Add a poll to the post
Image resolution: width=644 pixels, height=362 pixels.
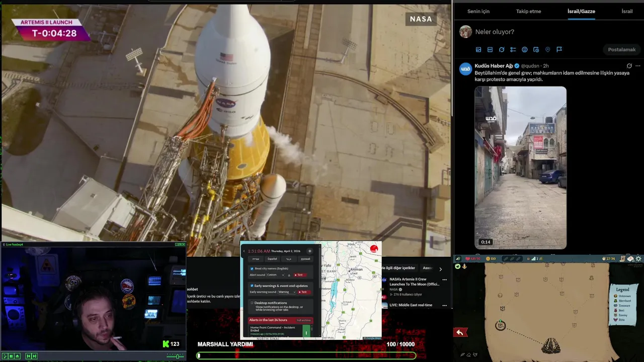(x=513, y=50)
